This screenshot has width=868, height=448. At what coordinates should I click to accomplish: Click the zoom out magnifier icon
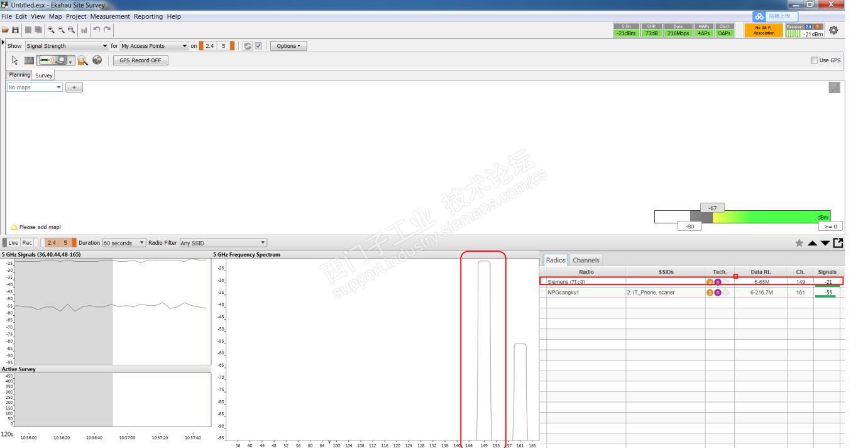coord(60,30)
